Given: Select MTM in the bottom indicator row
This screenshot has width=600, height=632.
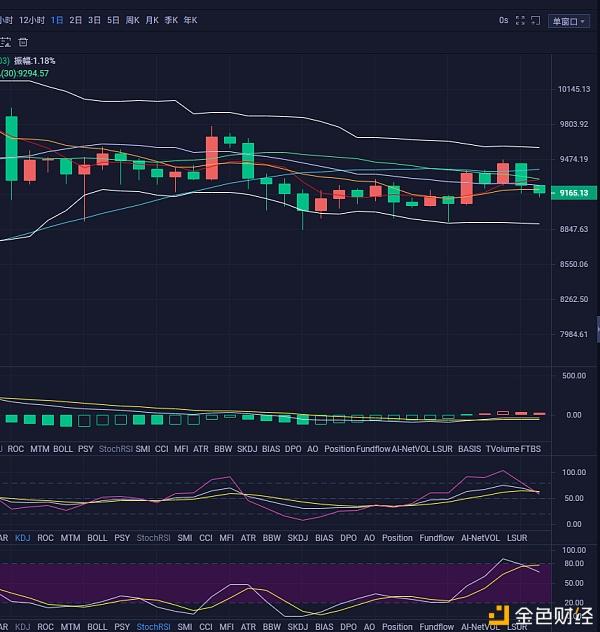Looking at the screenshot, I should pyautogui.click(x=70, y=627).
